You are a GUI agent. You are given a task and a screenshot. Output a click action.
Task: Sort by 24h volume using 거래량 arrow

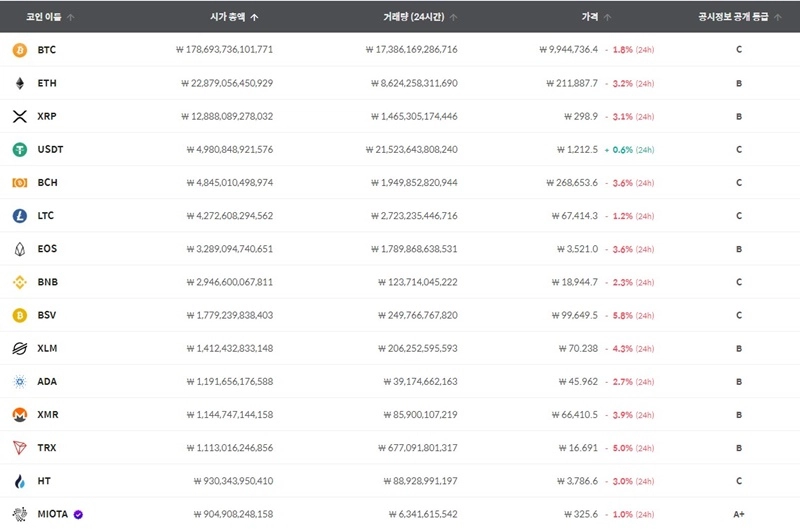point(453,17)
